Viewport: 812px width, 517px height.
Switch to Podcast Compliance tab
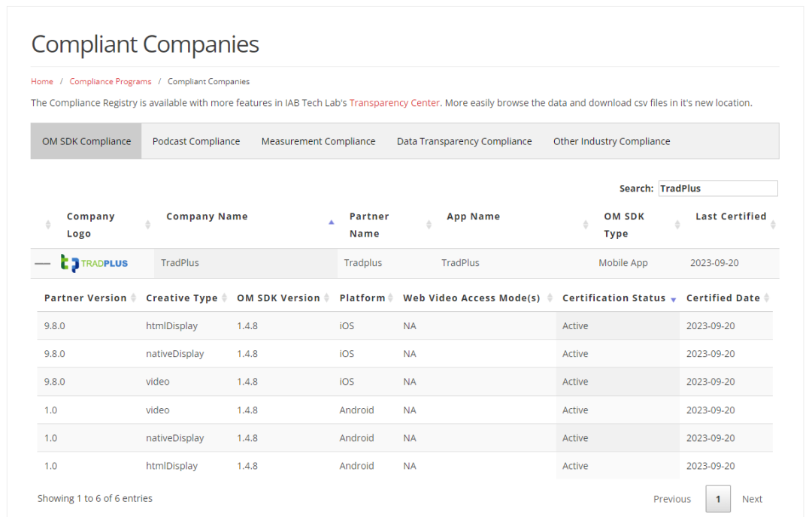196,141
